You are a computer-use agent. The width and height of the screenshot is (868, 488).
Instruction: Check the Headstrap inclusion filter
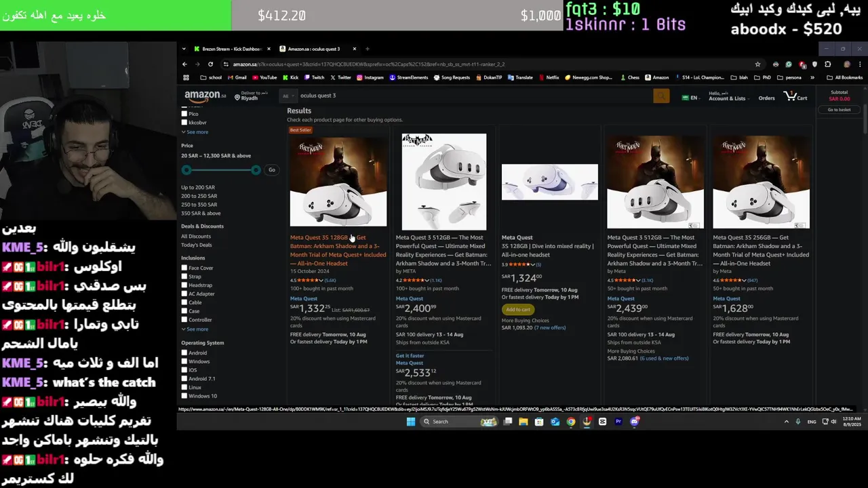[184, 285]
